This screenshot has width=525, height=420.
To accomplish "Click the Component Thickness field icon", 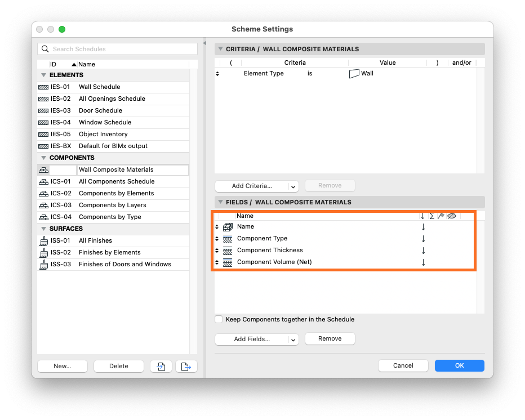I will coord(228,251).
